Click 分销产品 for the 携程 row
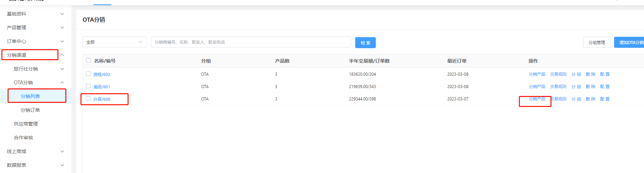The height and width of the screenshot is (173, 644). 537,74
